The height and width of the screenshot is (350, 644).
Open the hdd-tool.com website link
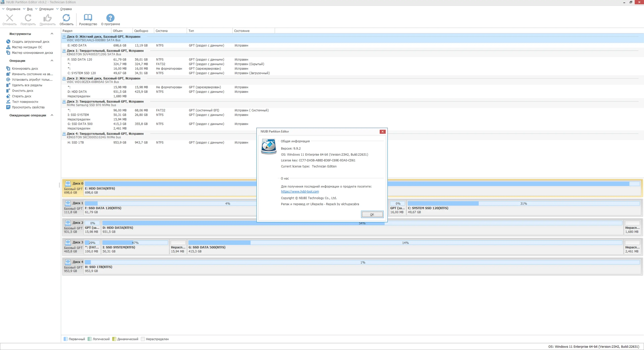point(300,192)
